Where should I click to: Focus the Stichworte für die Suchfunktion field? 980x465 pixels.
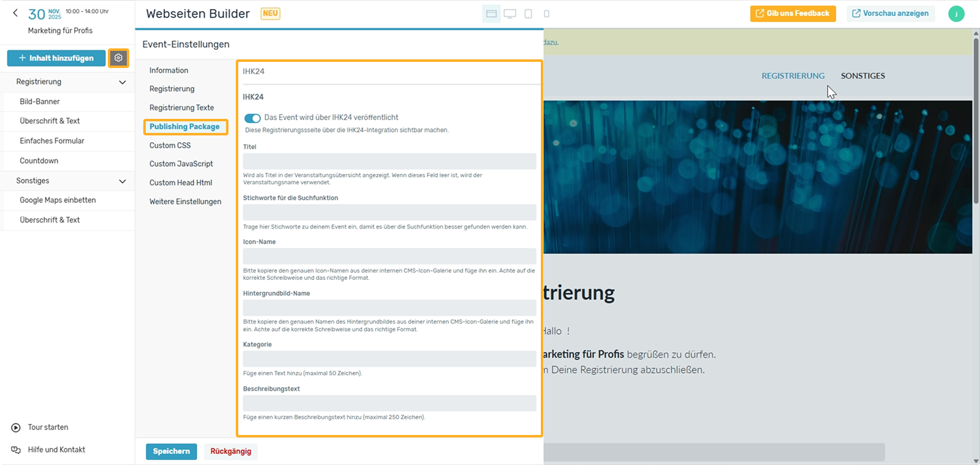[390, 213]
